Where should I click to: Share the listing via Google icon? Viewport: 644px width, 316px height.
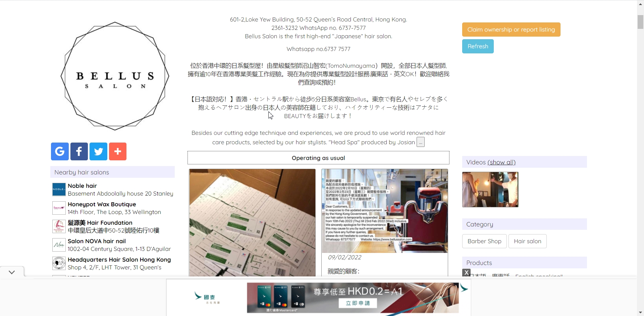click(60, 151)
